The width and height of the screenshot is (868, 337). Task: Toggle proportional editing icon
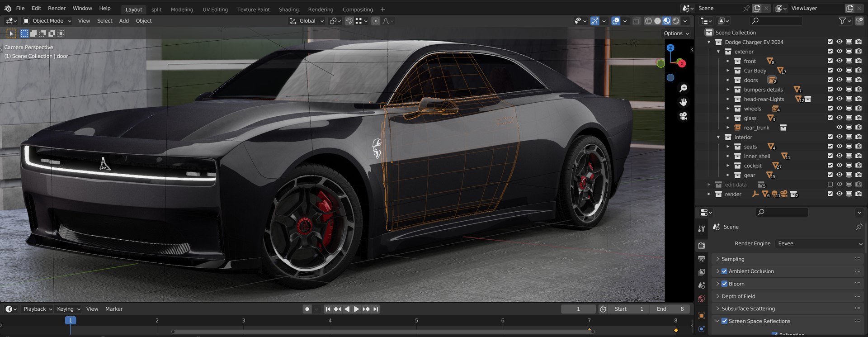pyautogui.click(x=375, y=21)
